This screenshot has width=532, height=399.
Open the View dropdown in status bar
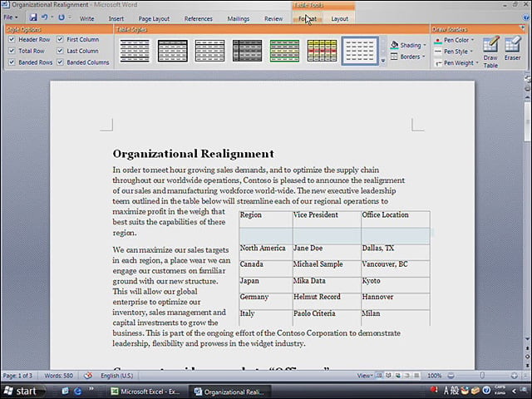click(x=365, y=376)
